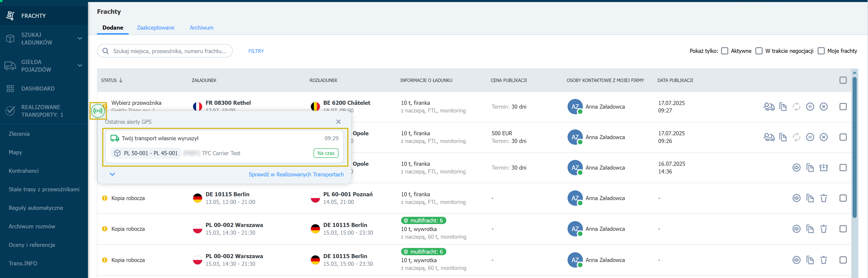868x278 pixels.
Task: Open Trans.INFO in the sidebar
Action: pos(23,263)
